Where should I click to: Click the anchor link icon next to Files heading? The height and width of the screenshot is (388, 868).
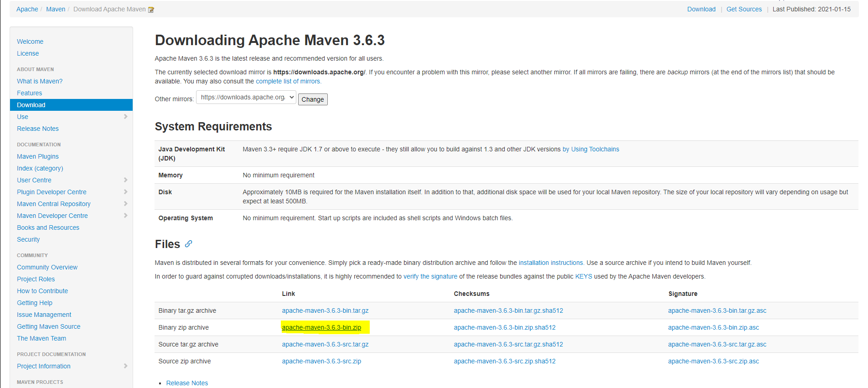click(189, 244)
